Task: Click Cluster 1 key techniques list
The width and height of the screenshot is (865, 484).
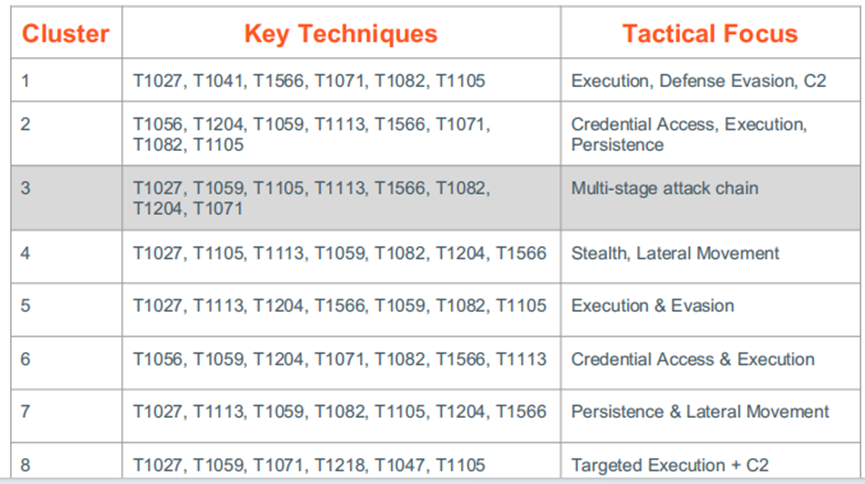Action: coord(309,81)
